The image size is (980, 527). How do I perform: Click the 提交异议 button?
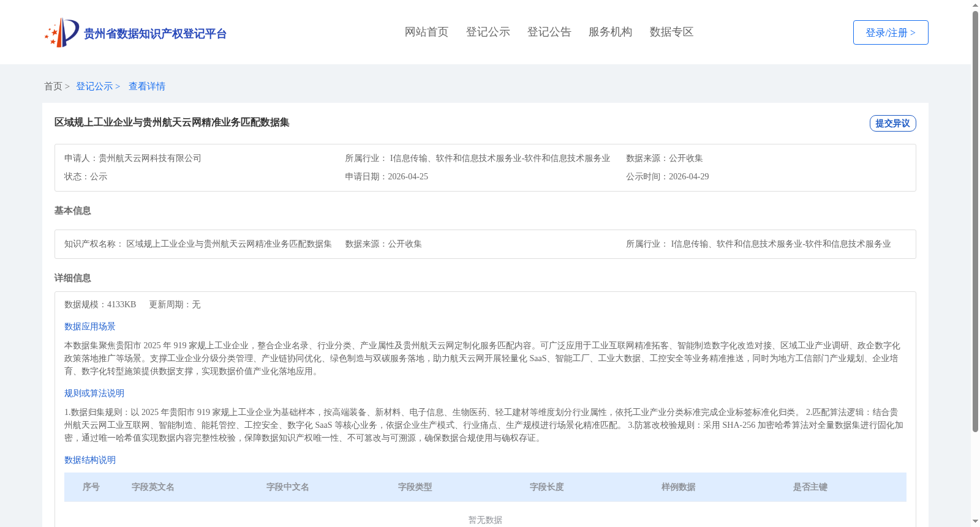(892, 123)
